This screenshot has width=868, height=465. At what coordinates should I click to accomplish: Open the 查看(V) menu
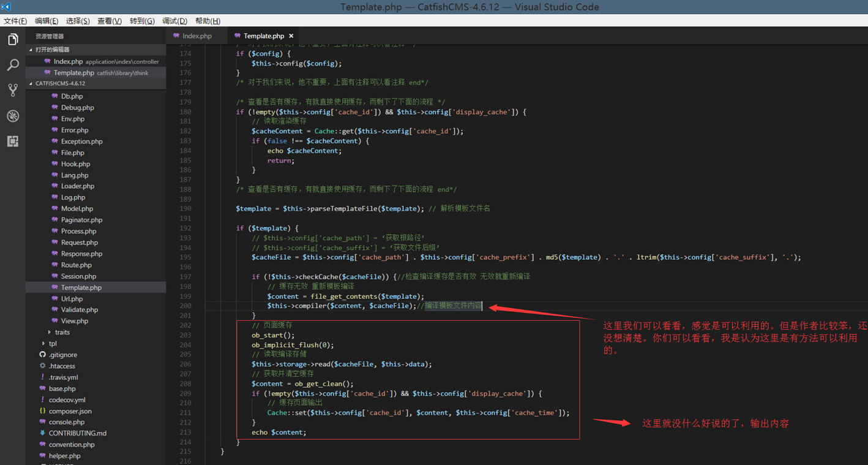pos(110,21)
